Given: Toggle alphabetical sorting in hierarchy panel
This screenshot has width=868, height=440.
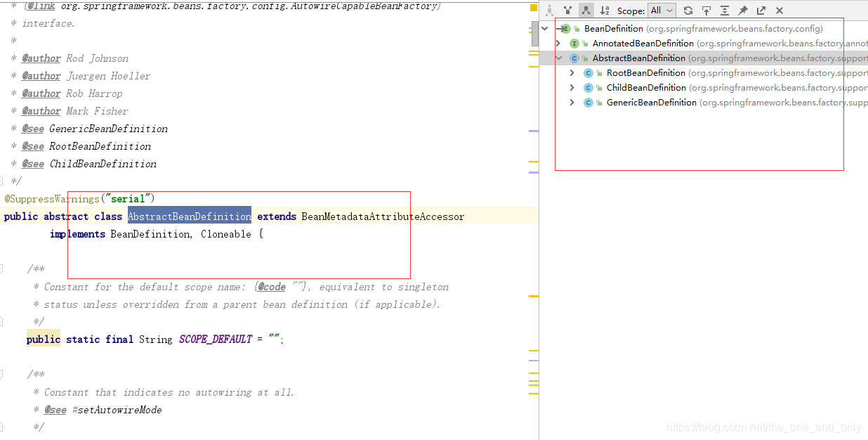Looking at the screenshot, I should pos(605,11).
